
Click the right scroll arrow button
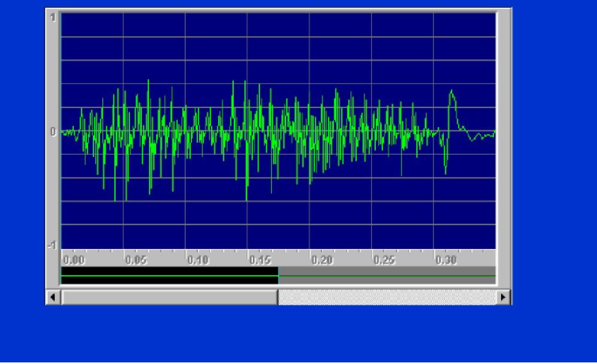point(503,297)
